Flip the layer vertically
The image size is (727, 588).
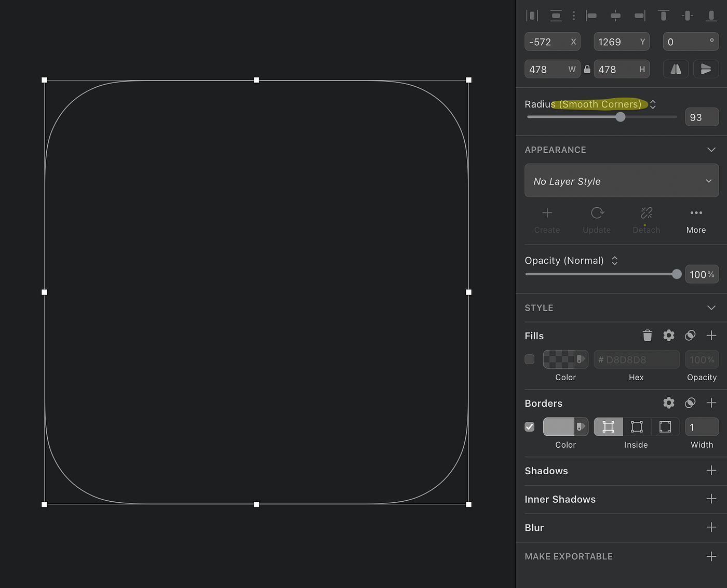point(706,69)
